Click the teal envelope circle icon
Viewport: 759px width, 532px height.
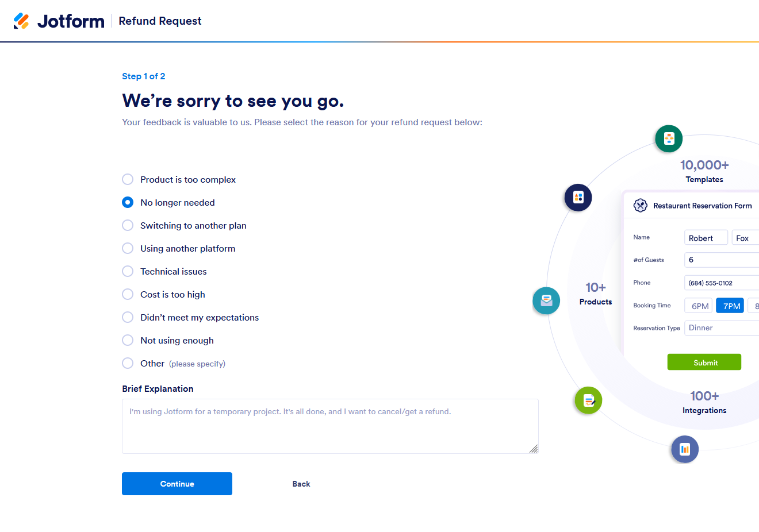[x=546, y=300]
